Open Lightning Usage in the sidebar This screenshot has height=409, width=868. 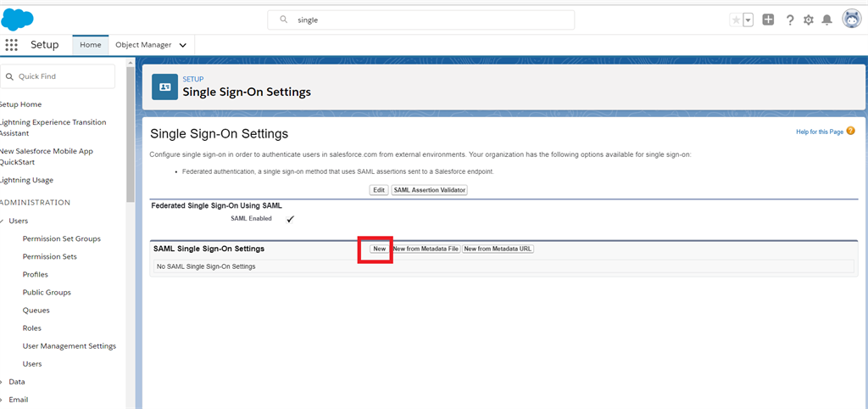point(26,180)
